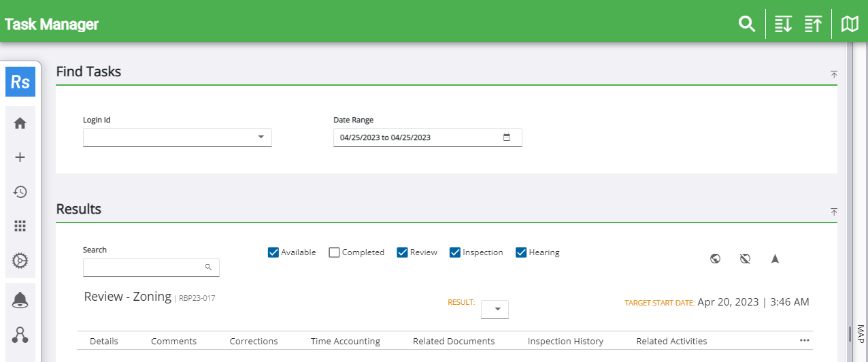Click the navigation arrow icon in Results
The image size is (868, 362).
(x=775, y=259)
